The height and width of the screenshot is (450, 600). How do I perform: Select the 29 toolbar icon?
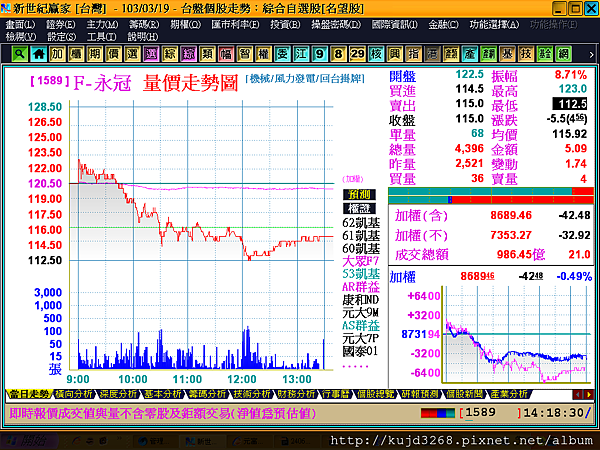coord(357,54)
